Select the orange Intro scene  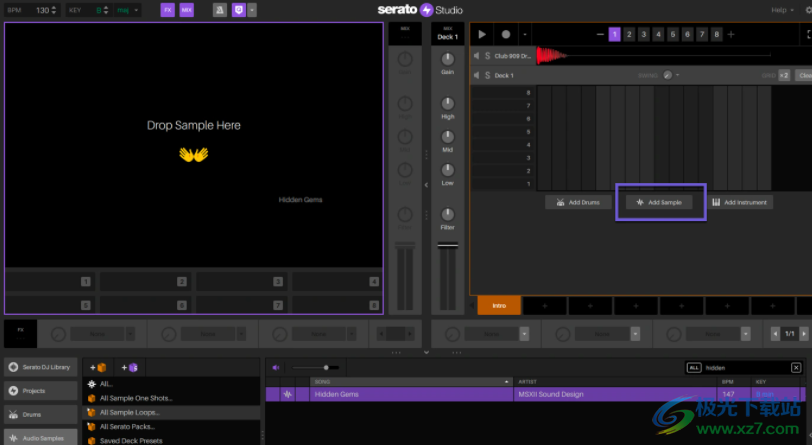[x=499, y=306]
